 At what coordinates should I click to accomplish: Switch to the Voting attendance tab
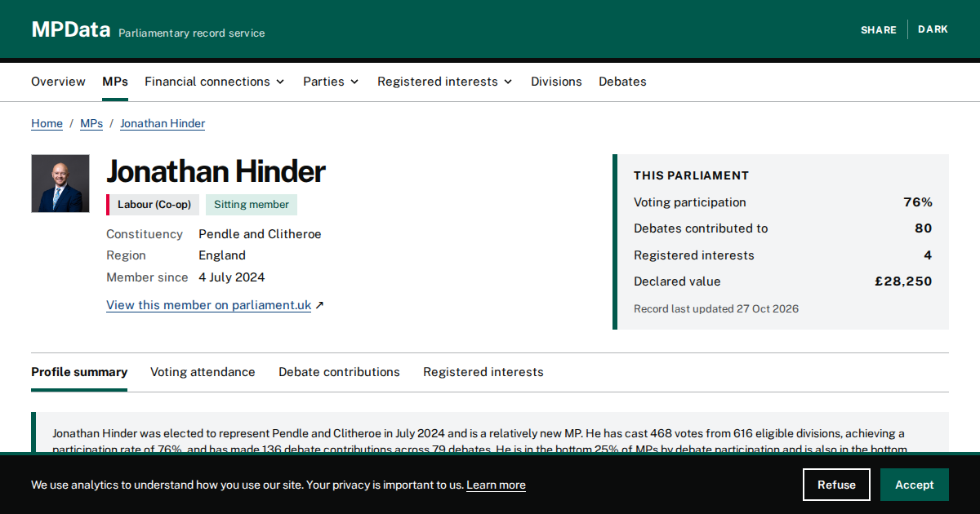[203, 372]
